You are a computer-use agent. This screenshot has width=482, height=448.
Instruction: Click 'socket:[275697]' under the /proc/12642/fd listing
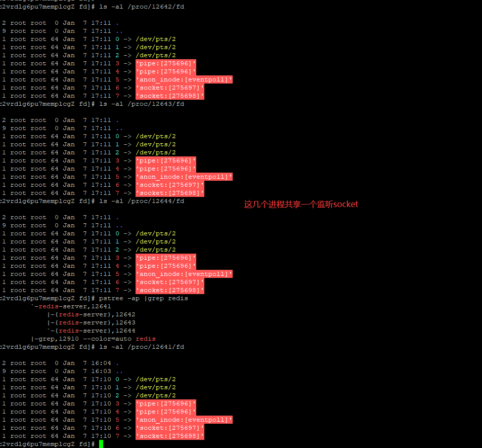click(x=169, y=88)
